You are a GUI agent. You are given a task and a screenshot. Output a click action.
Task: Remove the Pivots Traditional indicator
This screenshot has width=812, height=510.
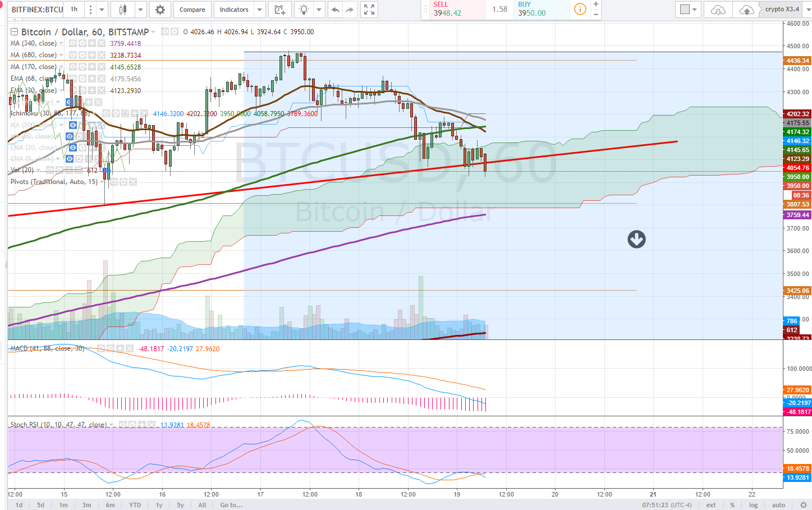click(133, 182)
